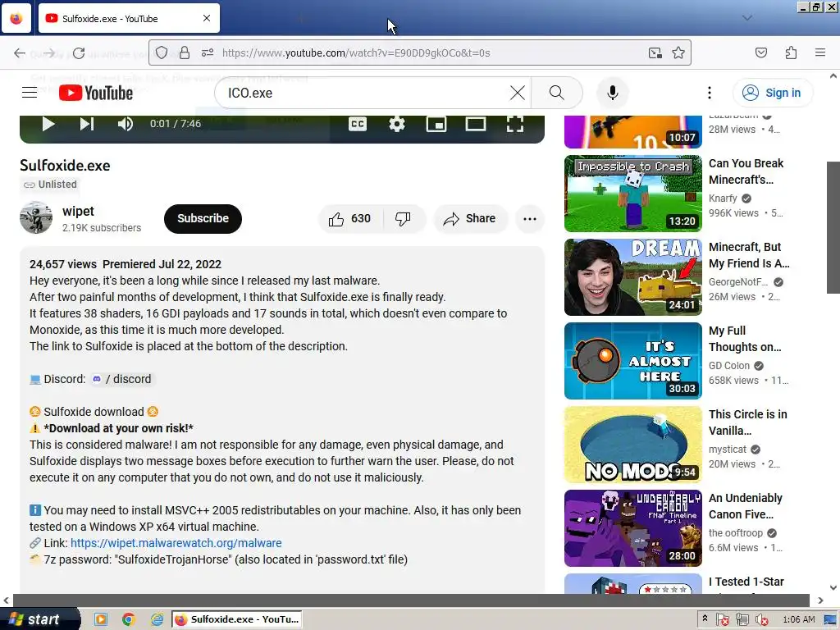Screen dimensions: 840x630
Task: Open the Firefox View button
Action: click(16, 18)
